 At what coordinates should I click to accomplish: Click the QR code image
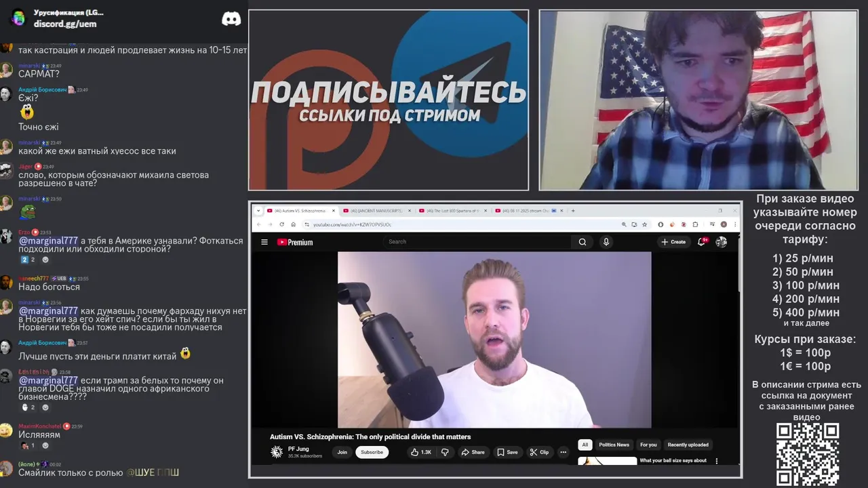click(808, 454)
